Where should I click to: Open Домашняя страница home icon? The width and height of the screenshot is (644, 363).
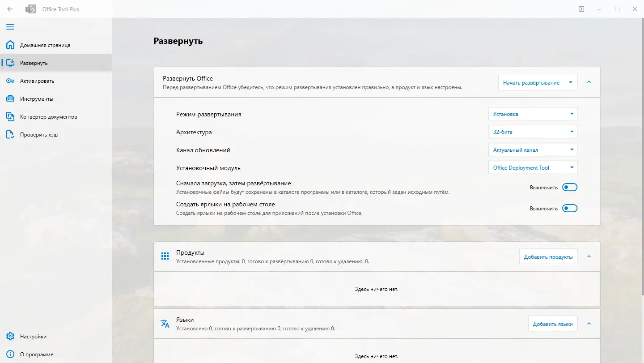click(x=10, y=45)
